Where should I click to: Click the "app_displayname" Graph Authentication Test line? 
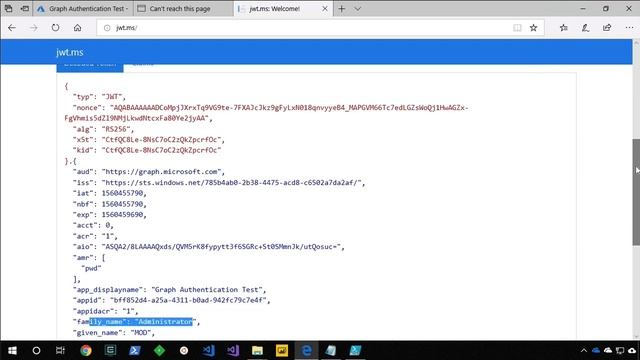point(169,290)
